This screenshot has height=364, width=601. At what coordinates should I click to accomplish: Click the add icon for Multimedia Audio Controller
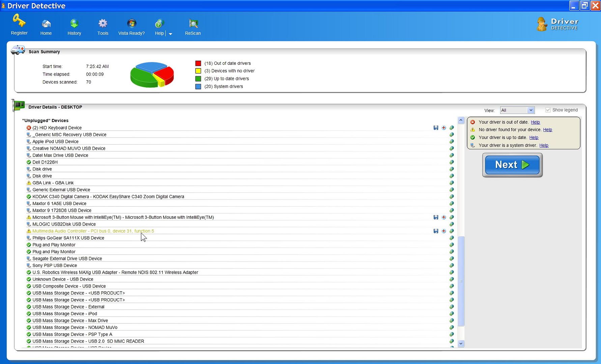pyautogui.click(x=444, y=231)
